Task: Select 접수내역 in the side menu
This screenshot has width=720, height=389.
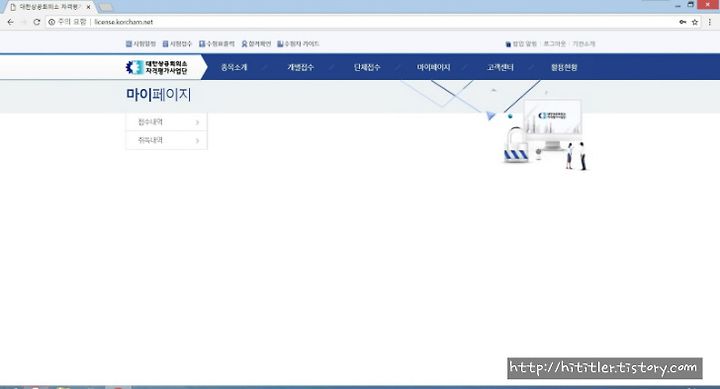Action: pyautogui.click(x=167, y=122)
